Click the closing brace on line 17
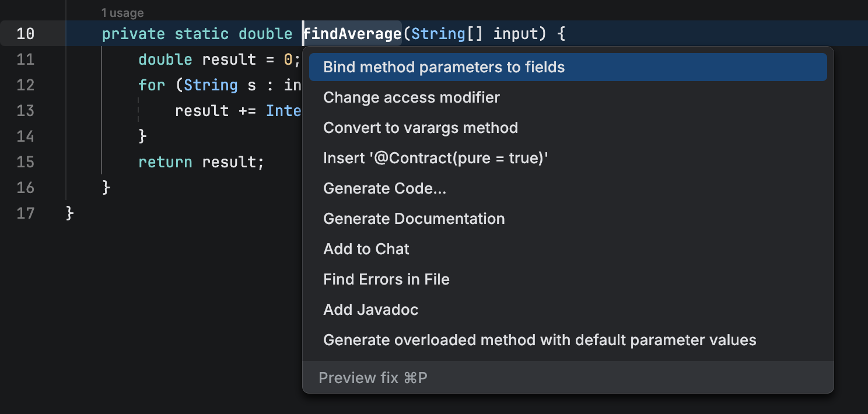Image resolution: width=868 pixels, height=414 pixels. [68, 213]
